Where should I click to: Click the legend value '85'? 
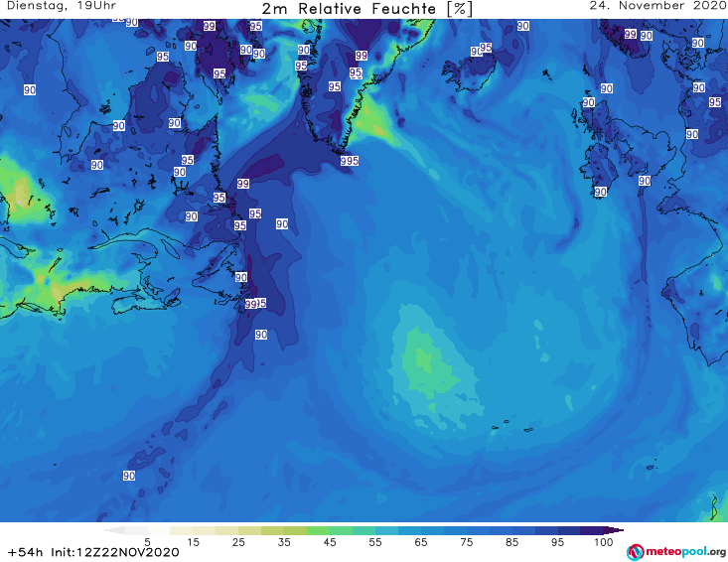pyautogui.click(x=512, y=542)
